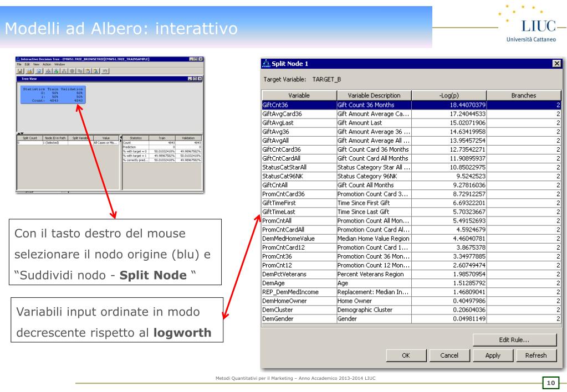This screenshot has height=392, width=567.
Task: Click the Variable Description column header
Action: click(374, 95)
